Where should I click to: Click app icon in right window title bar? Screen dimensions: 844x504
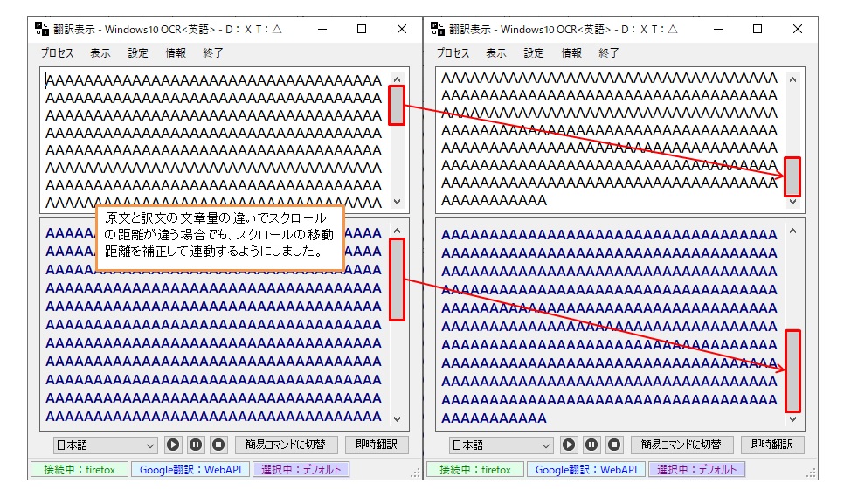tap(437, 29)
